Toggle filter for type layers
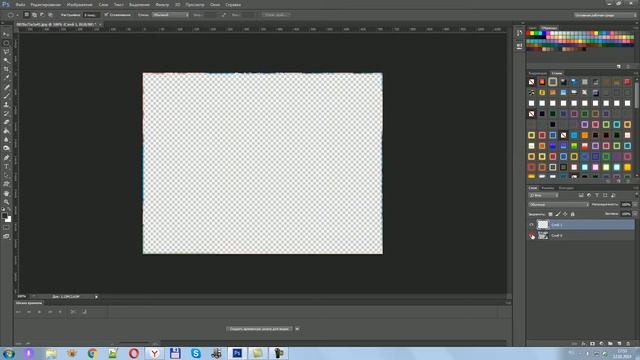The height and width of the screenshot is (360, 640). tap(597, 196)
